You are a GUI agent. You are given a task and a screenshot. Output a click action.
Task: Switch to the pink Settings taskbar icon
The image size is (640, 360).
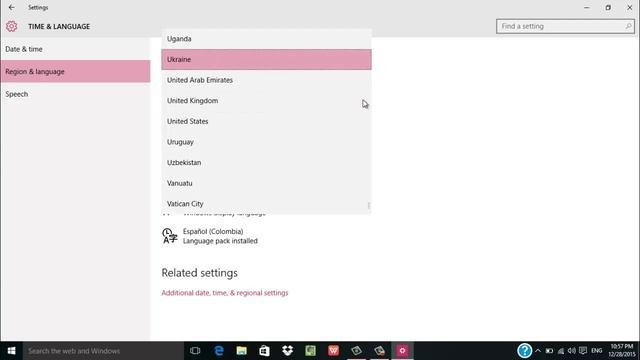pos(402,351)
